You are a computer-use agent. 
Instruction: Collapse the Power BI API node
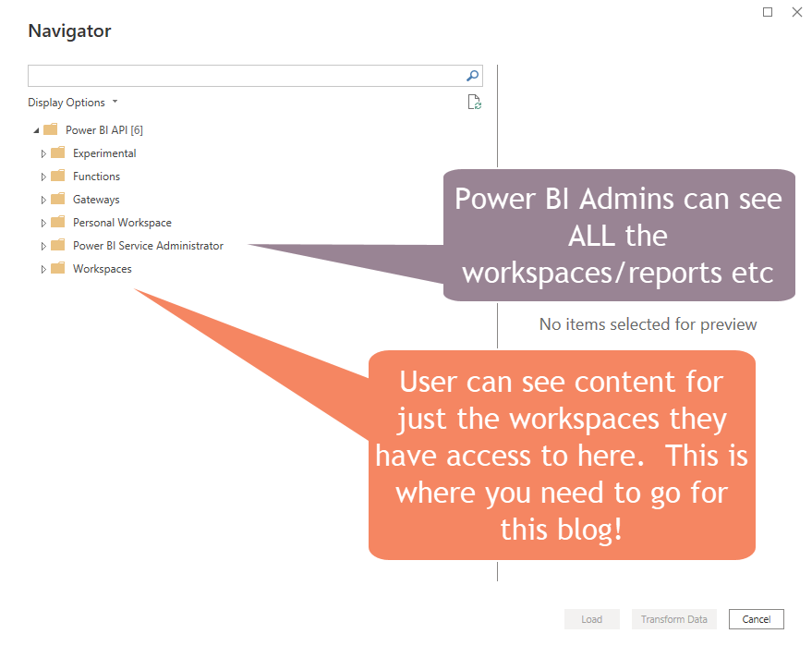click(34, 129)
